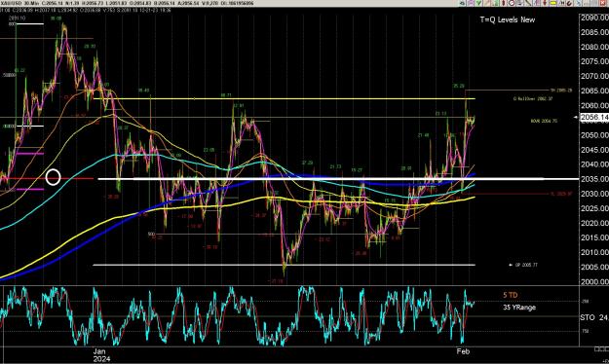The image size is (609, 364).
Task: Click the XAUUSD symbol label
Action: point(12,3)
